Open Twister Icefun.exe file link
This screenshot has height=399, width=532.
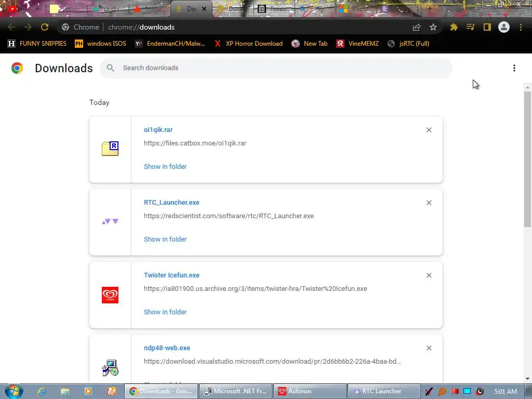point(171,275)
